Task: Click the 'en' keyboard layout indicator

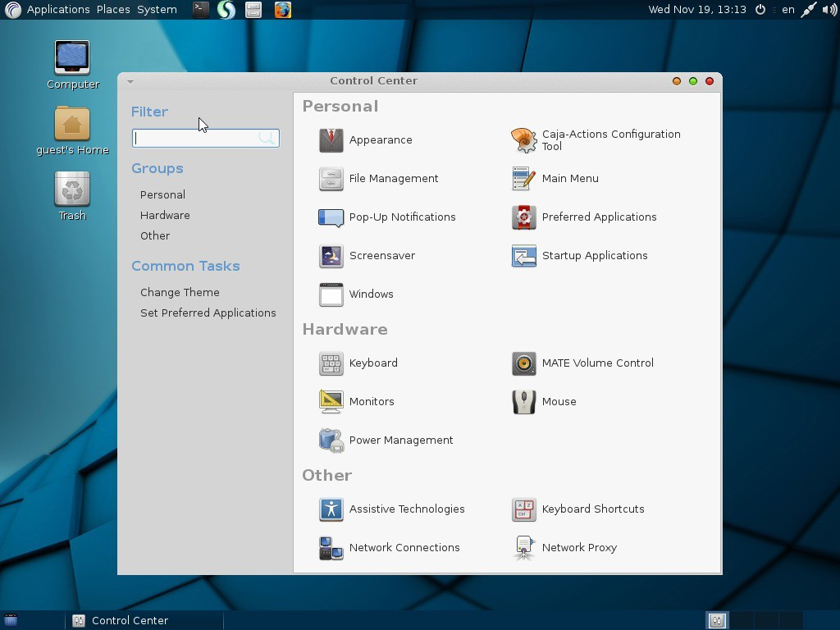Action: [788, 10]
